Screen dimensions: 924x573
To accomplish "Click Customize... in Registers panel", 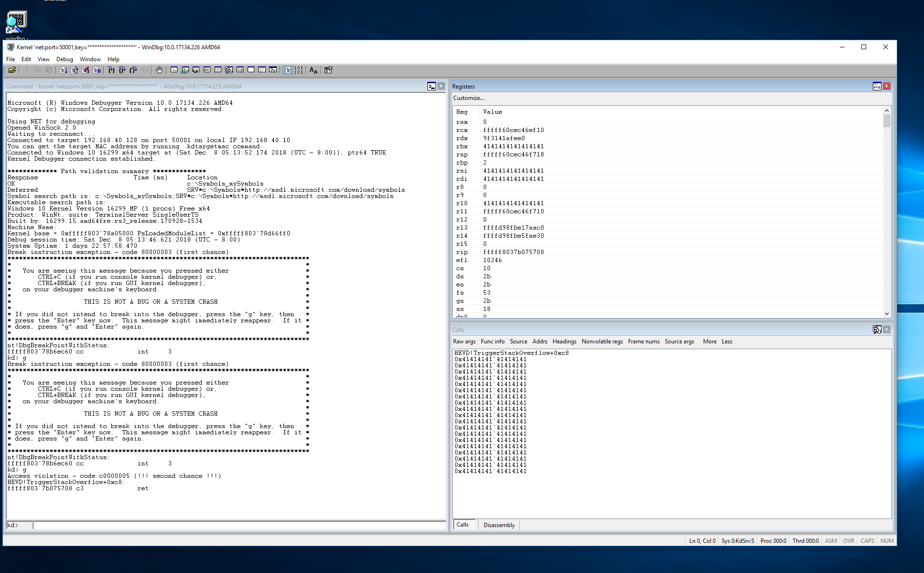I will point(468,98).
